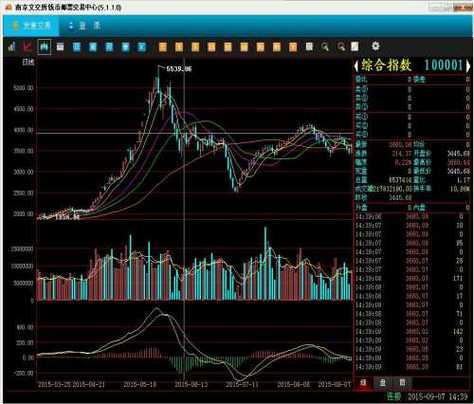Click the white document icon beside the gear
The width and height of the screenshot is (474, 404).
click(x=355, y=46)
